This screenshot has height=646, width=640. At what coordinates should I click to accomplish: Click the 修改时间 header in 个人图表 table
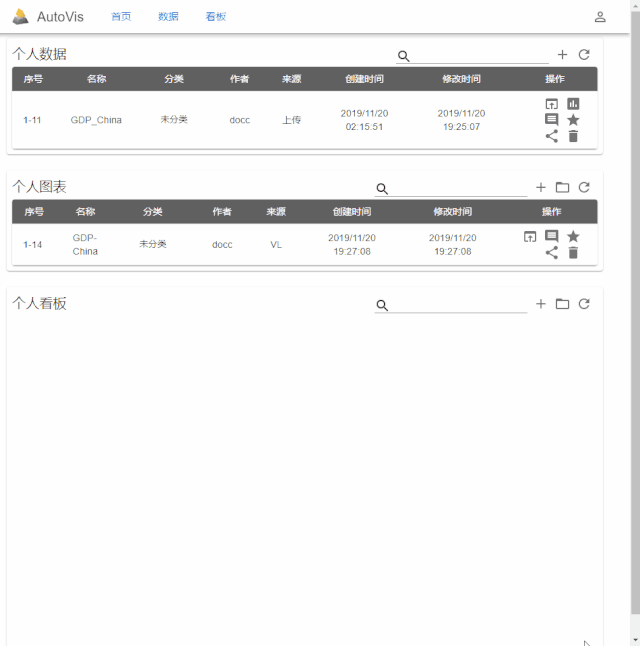coord(452,212)
